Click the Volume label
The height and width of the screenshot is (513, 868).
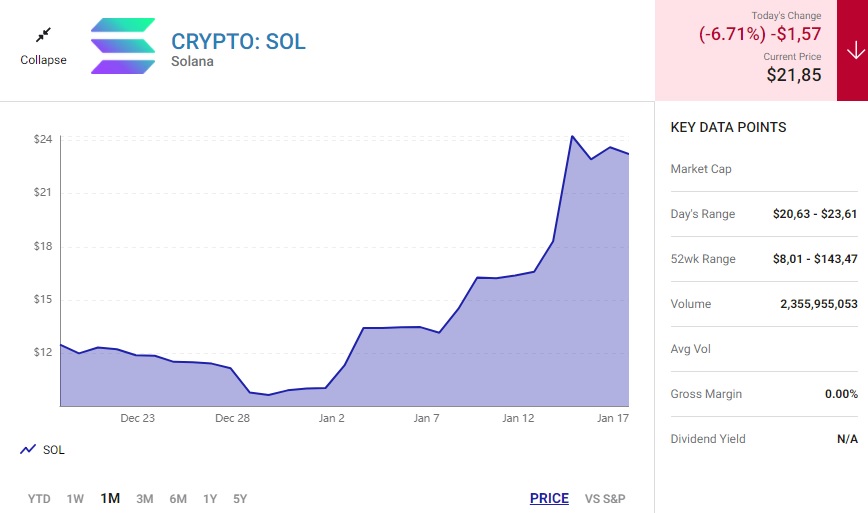[x=690, y=304]
